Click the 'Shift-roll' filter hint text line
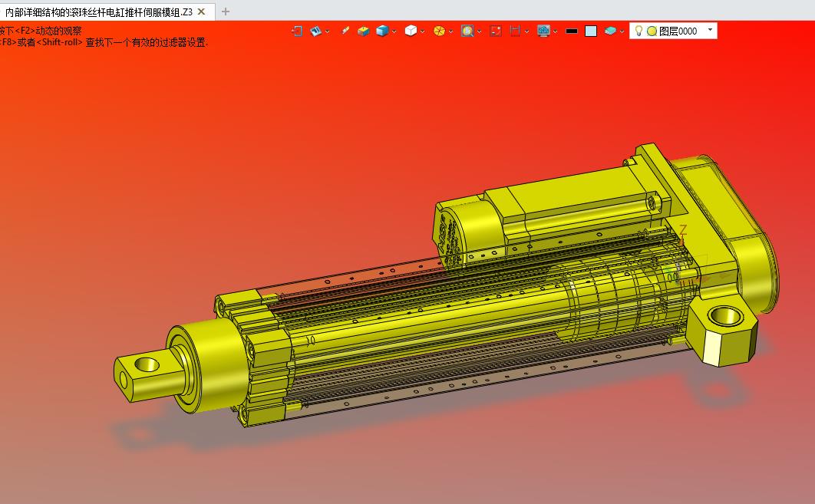 click(104, 43)
